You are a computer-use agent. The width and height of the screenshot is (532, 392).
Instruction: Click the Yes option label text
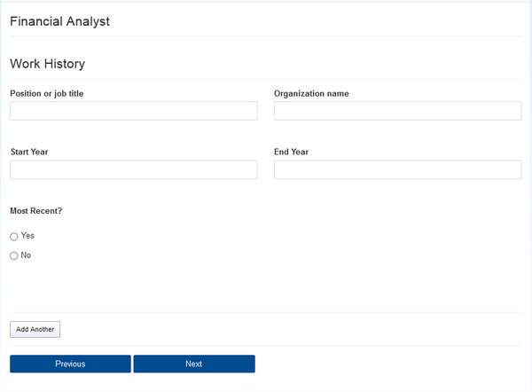pyautogui.click(x=27, y=236)
